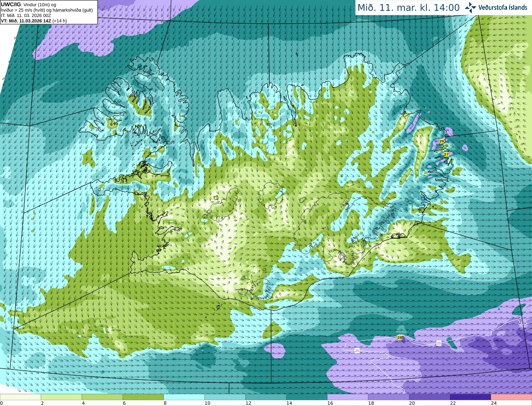
Task: Select the 20–22 m/s legend swatch
Action: (x=430, y=397)
